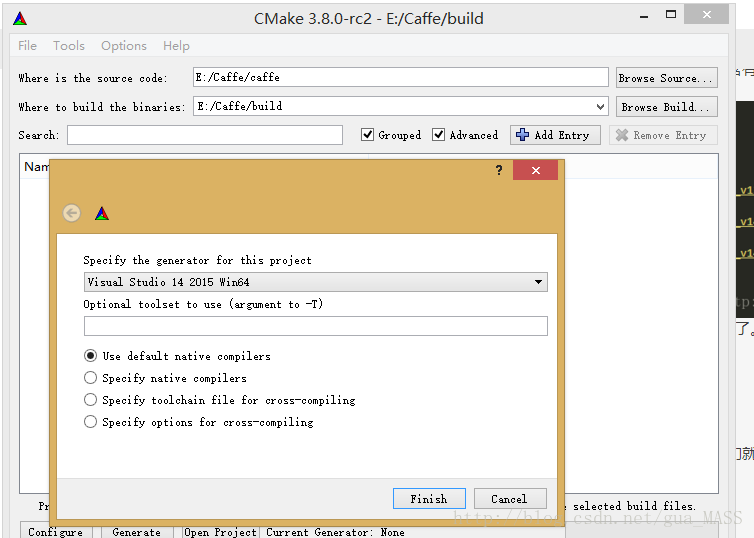
Task: Click 'Optional toolset to use' label
Action: (x=203, y=304)
